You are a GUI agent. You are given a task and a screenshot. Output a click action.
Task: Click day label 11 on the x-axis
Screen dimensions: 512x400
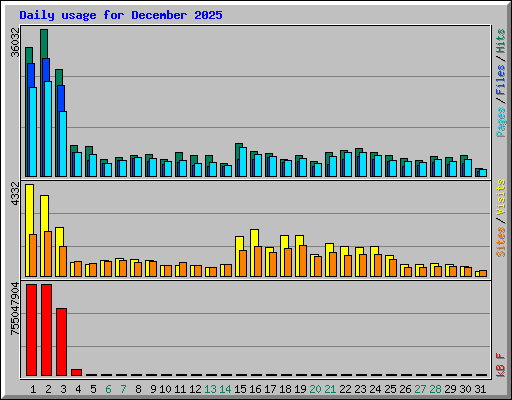pyautogui.click(x=180, y=389)
